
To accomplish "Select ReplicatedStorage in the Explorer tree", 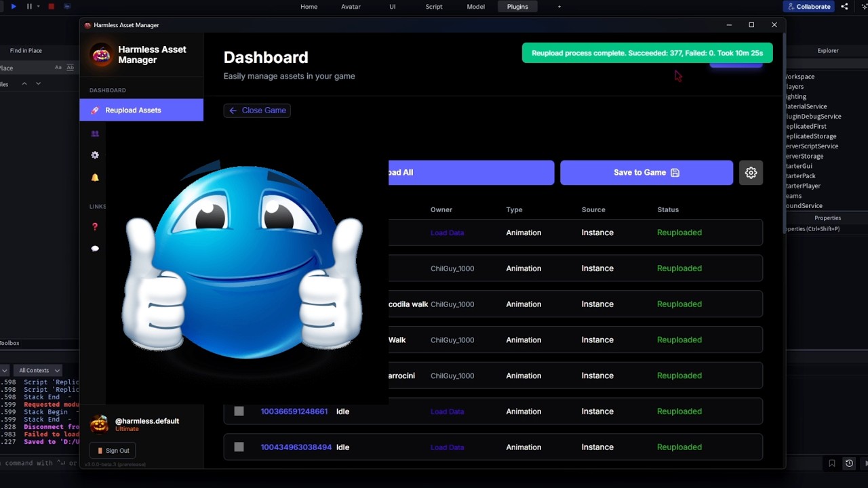I will click(x=811, y=136).
